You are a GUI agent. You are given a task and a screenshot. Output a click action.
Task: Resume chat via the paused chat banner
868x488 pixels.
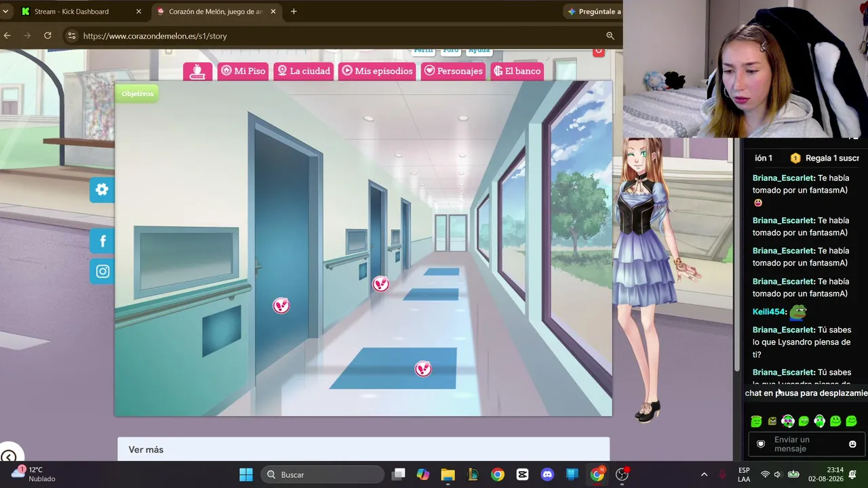point(806,393)
